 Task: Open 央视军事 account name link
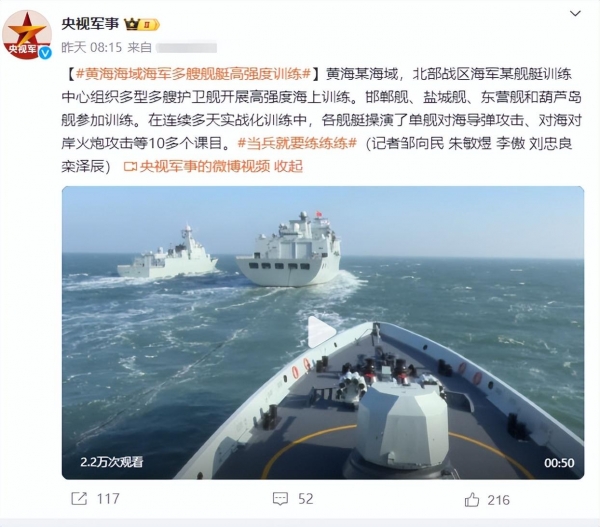click(90, 24)
